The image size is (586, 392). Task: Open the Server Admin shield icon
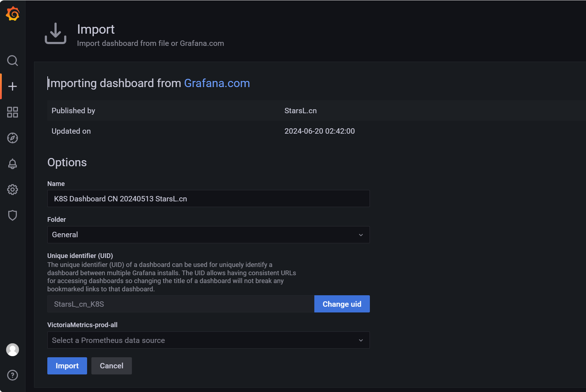13,215
